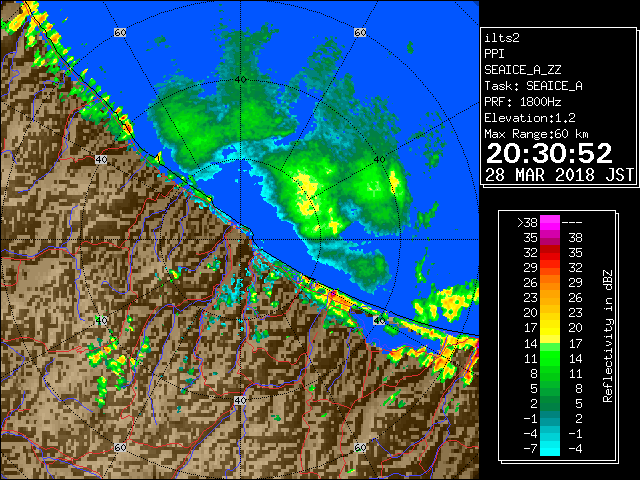Viewport: 640px width, 480px height.
Task: Click the northwest '60' range ring label
Action: coord(120,32)
